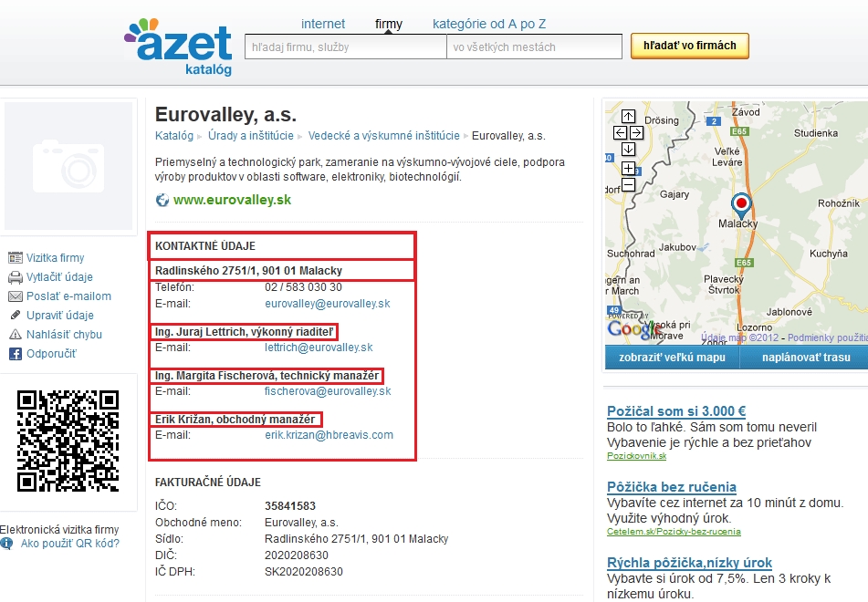The height and width of the screenshot is (602, 868).
Task: Click the 'zobraziť veľkú mapu' button
Action: pos(672,358)
